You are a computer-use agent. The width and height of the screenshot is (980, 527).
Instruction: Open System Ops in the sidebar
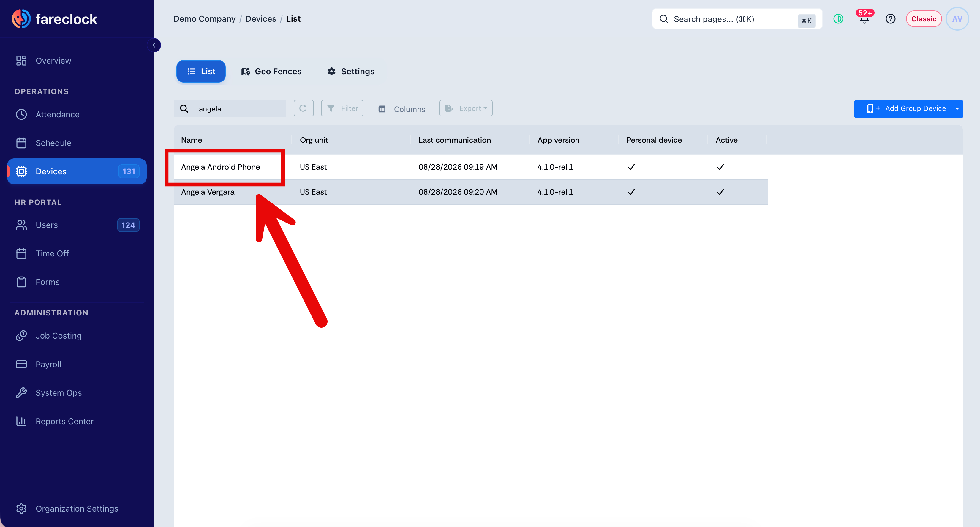click(77, 393)
